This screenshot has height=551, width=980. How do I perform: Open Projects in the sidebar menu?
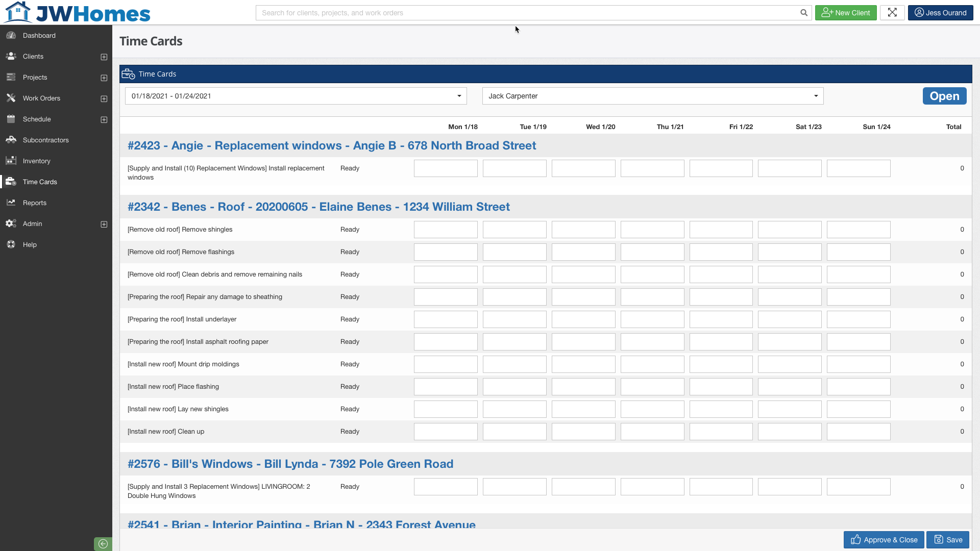click(35, 77)
